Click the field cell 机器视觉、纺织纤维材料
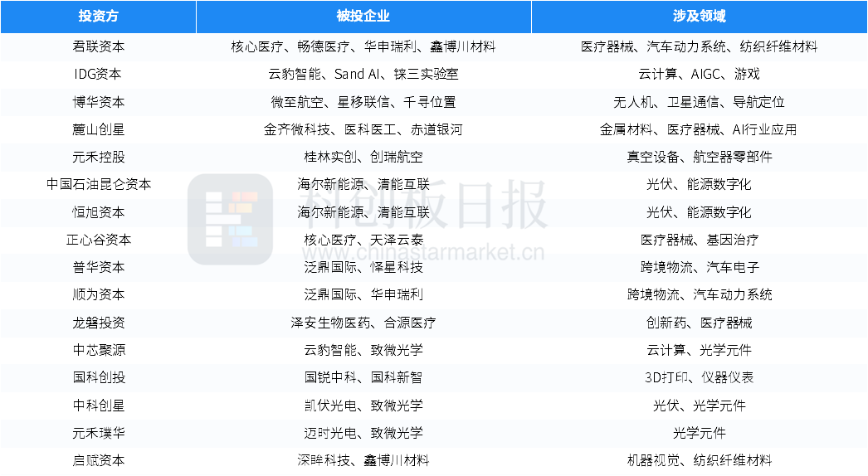The image size is (868, 476). (700, 460)
